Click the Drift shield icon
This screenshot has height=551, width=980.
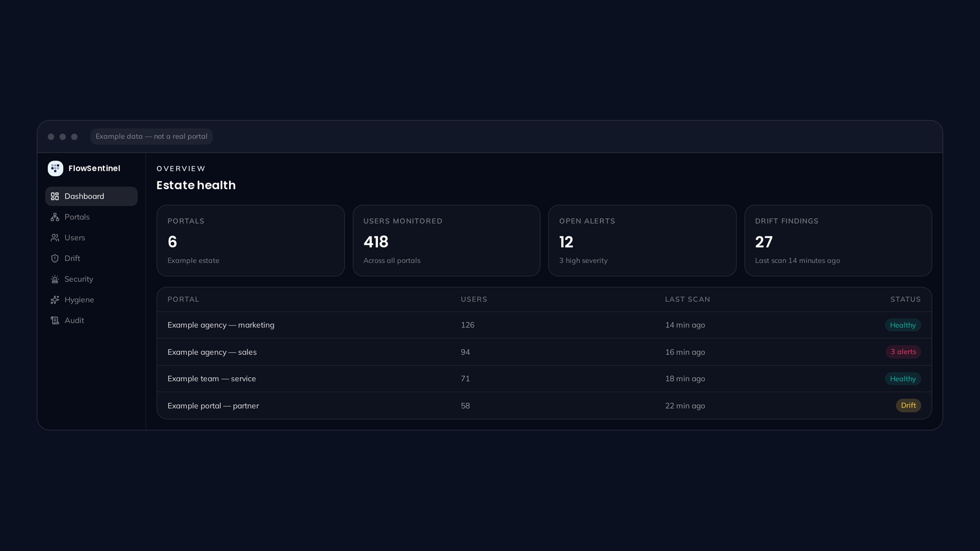tap(55, 258)
